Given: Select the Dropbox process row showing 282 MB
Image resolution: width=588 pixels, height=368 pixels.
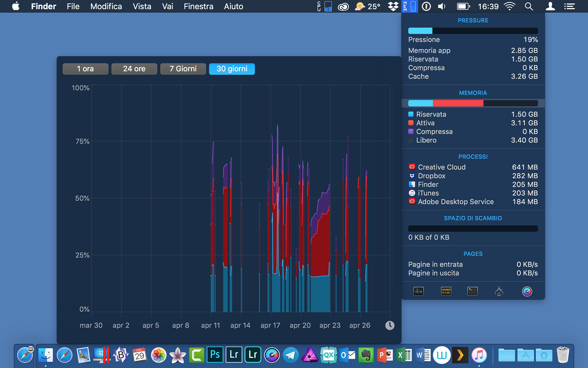Looking at the screenshot, I should point(473,176).
